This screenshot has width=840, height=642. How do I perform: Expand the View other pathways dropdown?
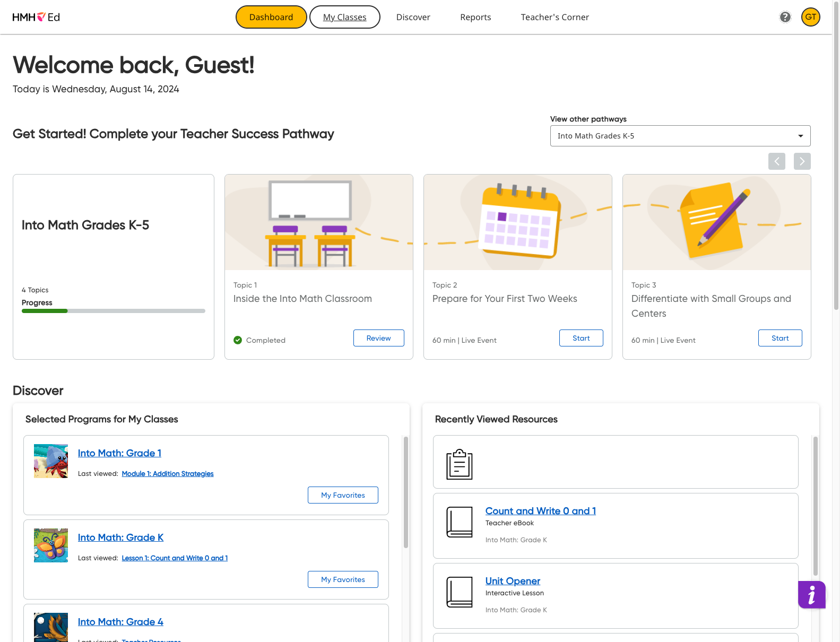[x=680, y=136]
